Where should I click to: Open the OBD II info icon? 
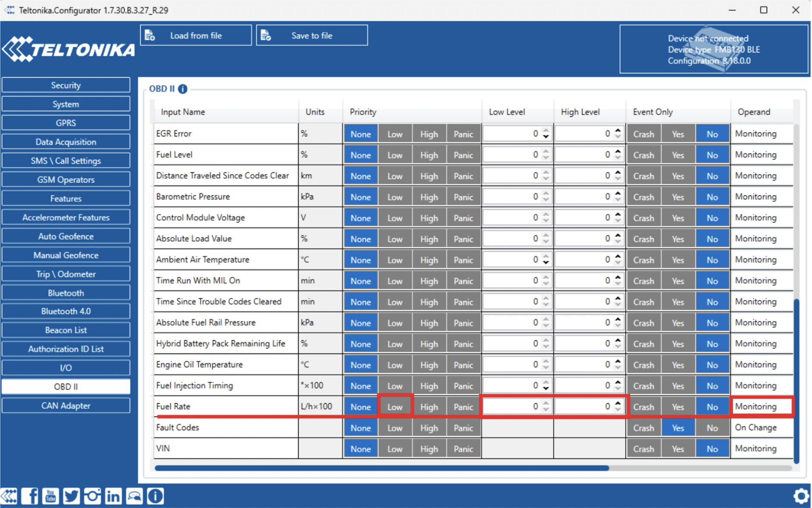pos(183,89)
